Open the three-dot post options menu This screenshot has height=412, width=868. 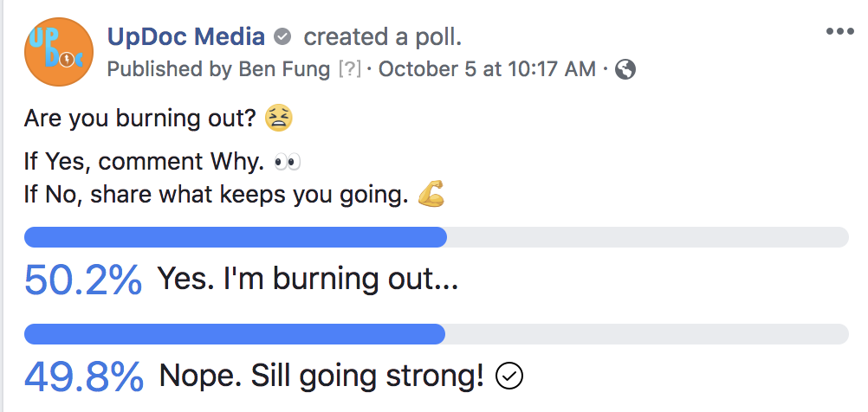click(x=839, y=32)
